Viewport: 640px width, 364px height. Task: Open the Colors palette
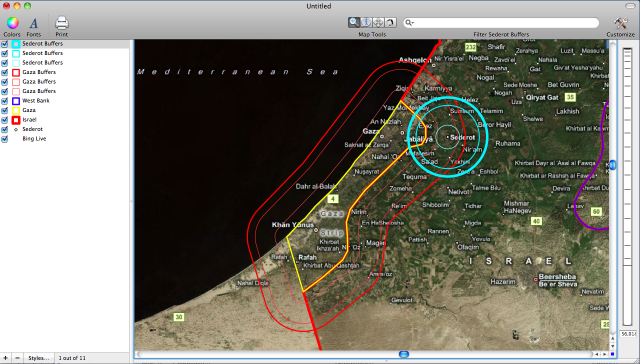[12, 23]
